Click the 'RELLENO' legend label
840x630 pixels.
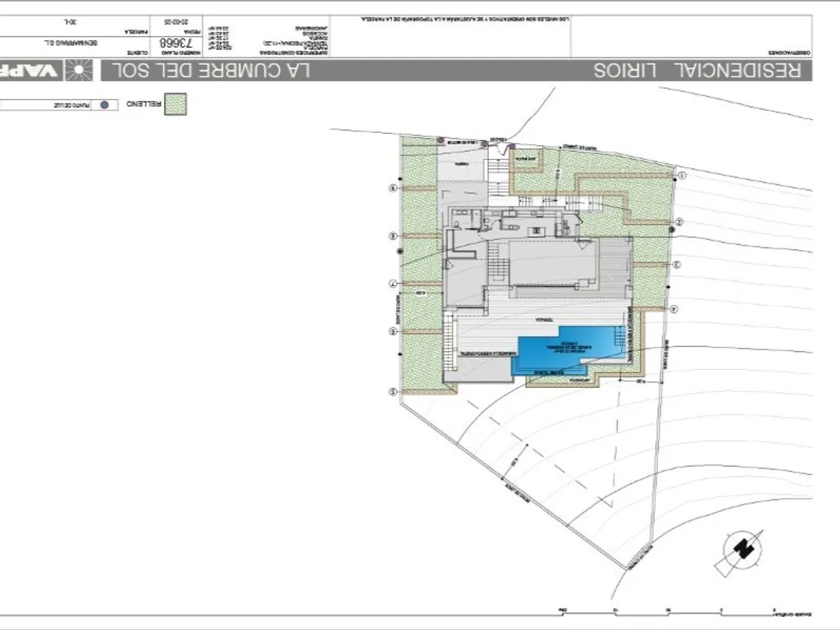[x=144, y=104]
